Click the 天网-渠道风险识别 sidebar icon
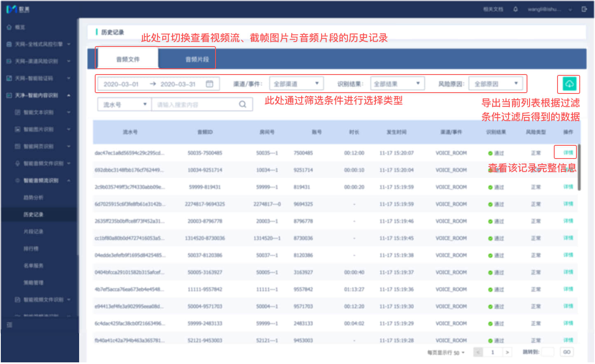Screen dimensions: 595x364 [9, 61]
